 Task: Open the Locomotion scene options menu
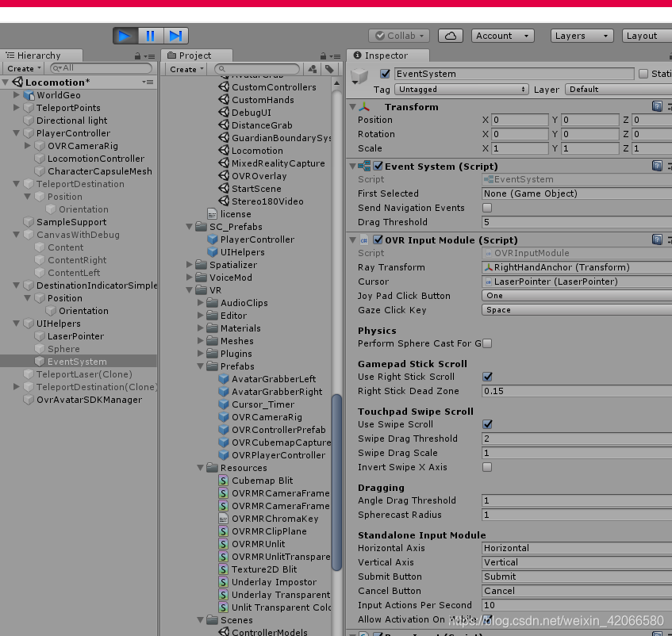[x=148, y=82]
